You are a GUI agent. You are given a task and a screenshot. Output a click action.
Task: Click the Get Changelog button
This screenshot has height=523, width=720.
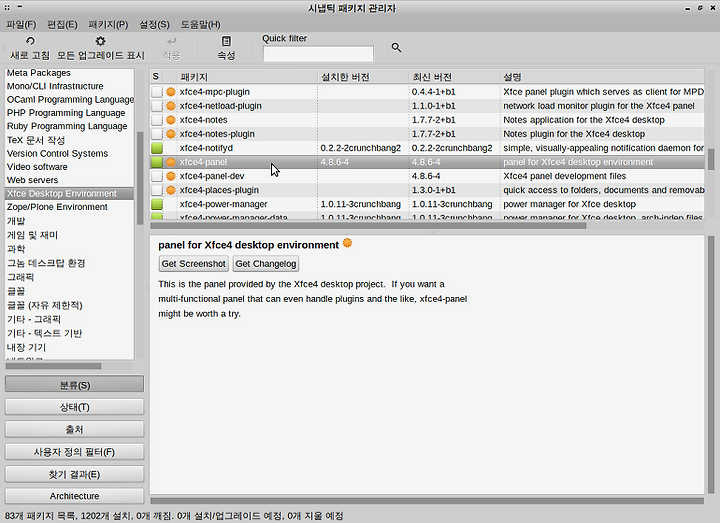pos(265,264)
